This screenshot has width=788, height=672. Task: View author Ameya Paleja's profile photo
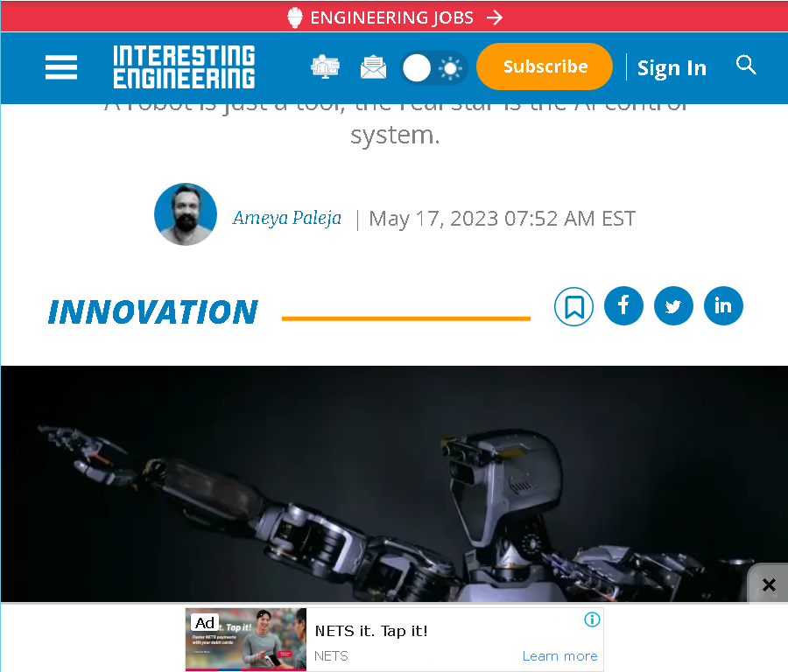186,214
